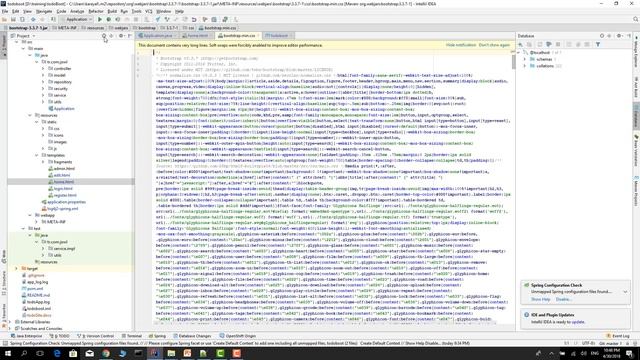The width and height of the screenshot is (640, 360).
Task: Expand the repository package folder
Action: (x=43, y=82)
